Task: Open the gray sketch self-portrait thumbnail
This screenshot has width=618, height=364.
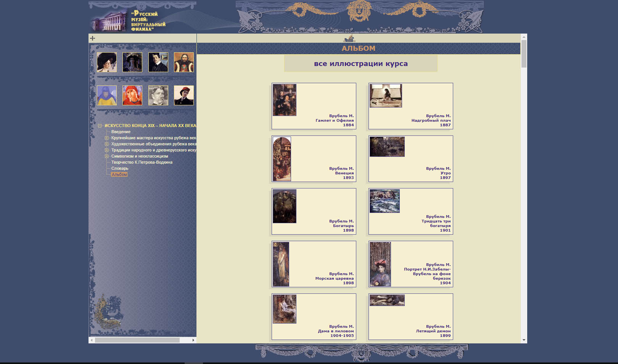Action: [x=158, y=95]
